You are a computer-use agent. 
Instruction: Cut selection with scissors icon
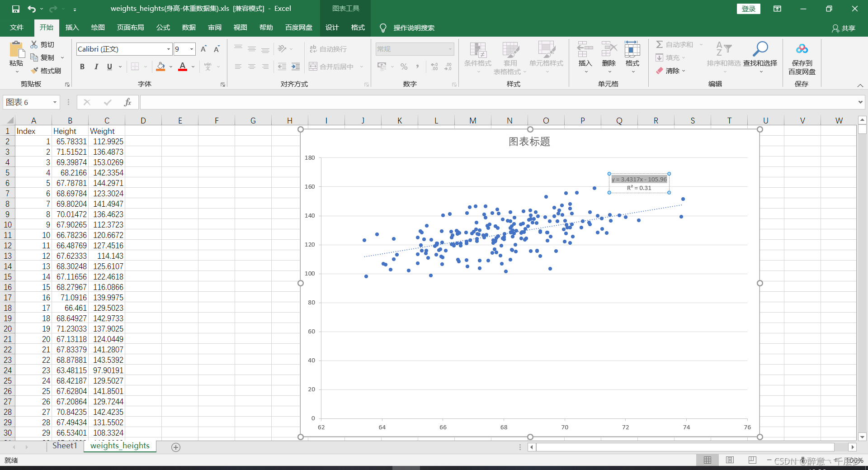pos(34,44)
